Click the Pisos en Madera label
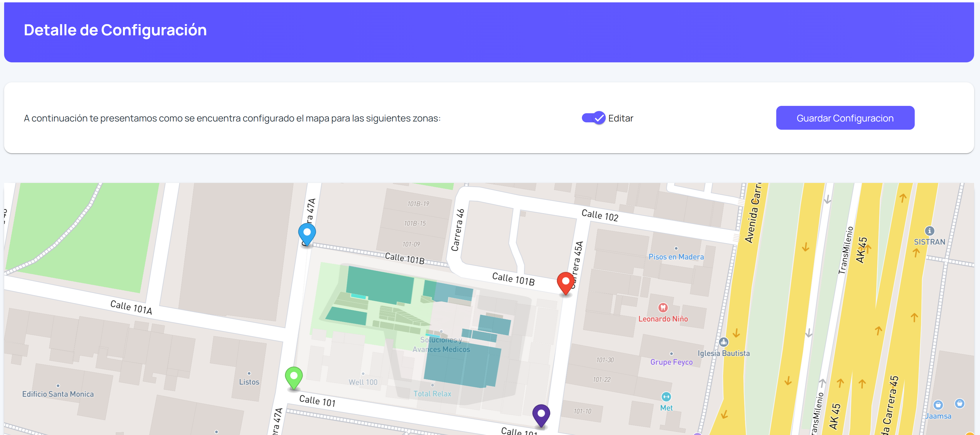The width and height of the screenshot is (980, 435). coord(676,257)
